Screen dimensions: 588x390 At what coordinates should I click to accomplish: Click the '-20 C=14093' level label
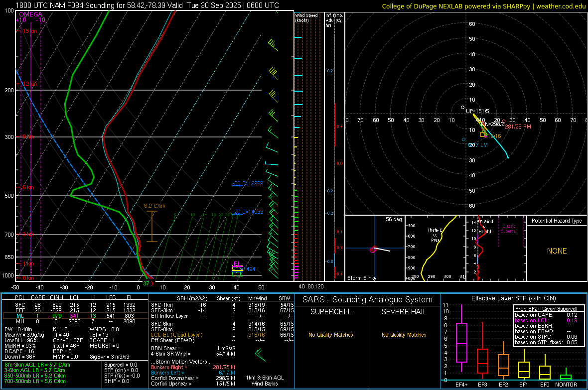pos(248,212)
